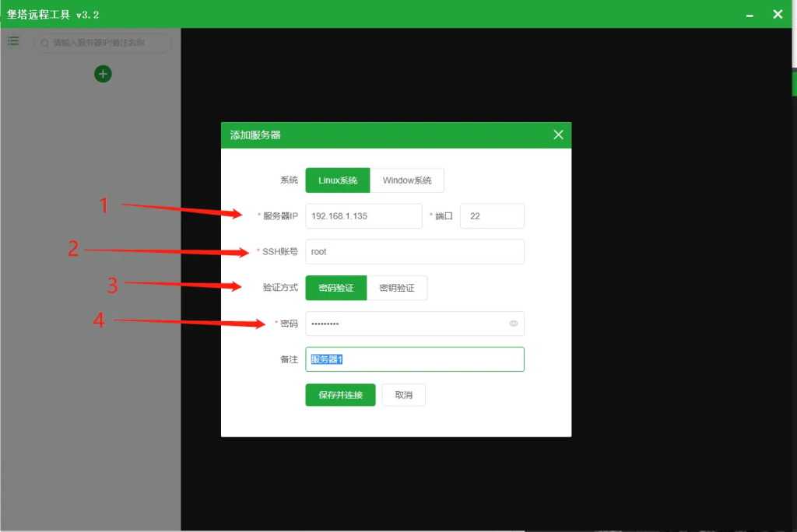Screen dimensions: 797x532
Task: Click the 服务器IP input field
Action: 364,216
